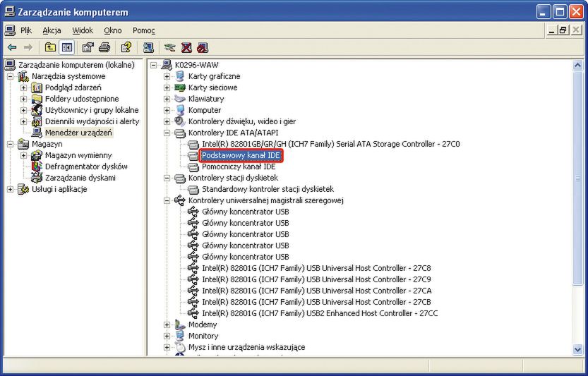Collapse the Magazyn node

10,144
